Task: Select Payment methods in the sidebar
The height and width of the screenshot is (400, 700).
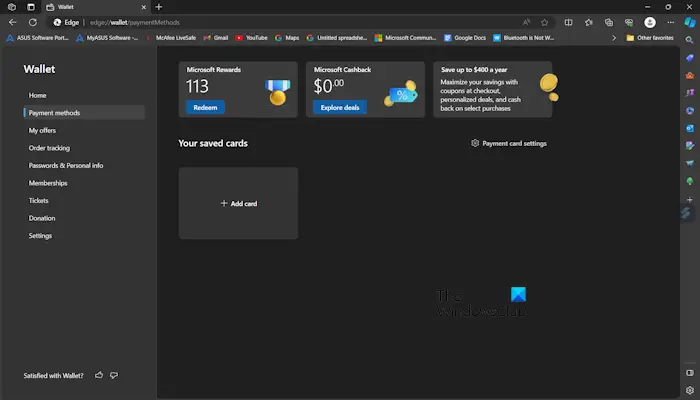Action: coord(84,112)
